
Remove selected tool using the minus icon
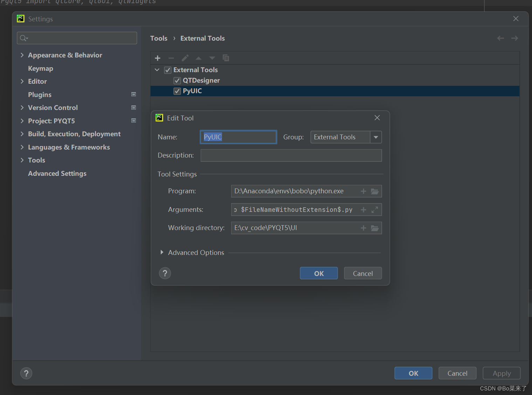point(171,58)
